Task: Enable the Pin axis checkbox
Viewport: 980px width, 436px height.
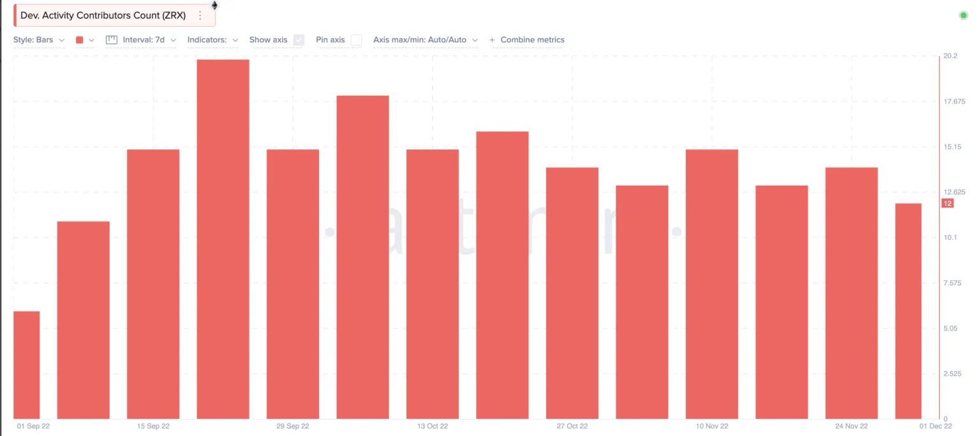Action: click(x=356, y=40)
